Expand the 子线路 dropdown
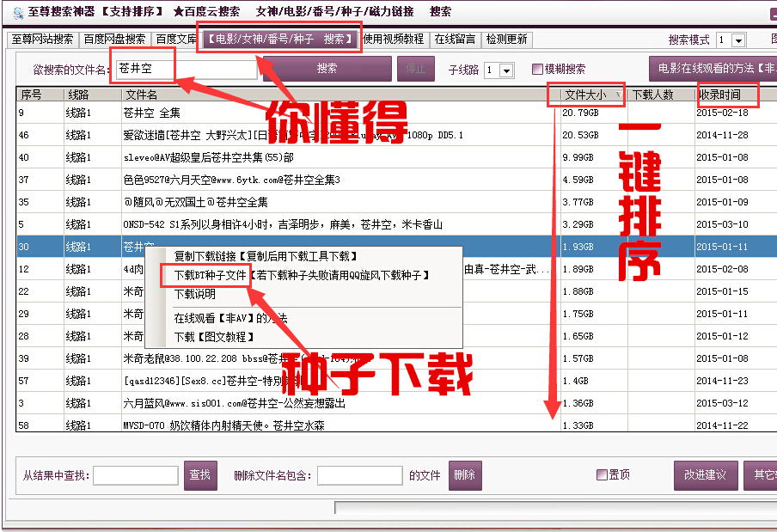Image resolution: width=777 pixels, height=532 pixels. tap(506, 70)
